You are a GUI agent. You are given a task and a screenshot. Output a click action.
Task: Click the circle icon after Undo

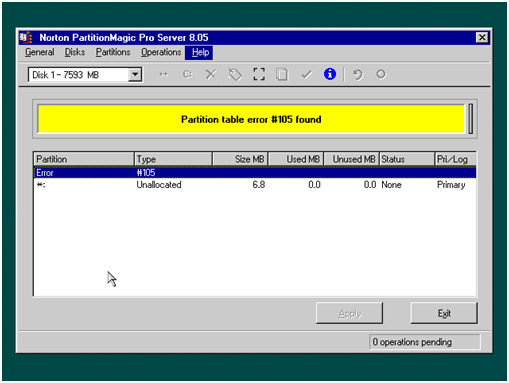pos(381,74)
